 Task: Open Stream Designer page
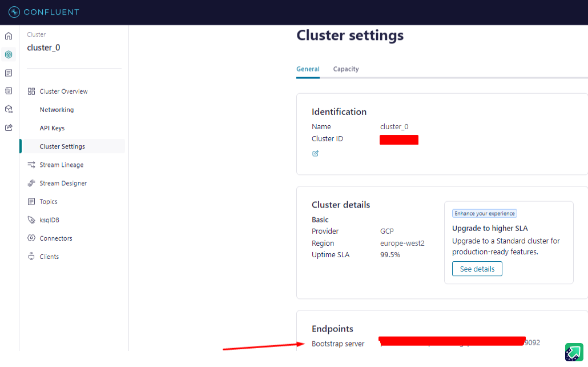(63, 183)
